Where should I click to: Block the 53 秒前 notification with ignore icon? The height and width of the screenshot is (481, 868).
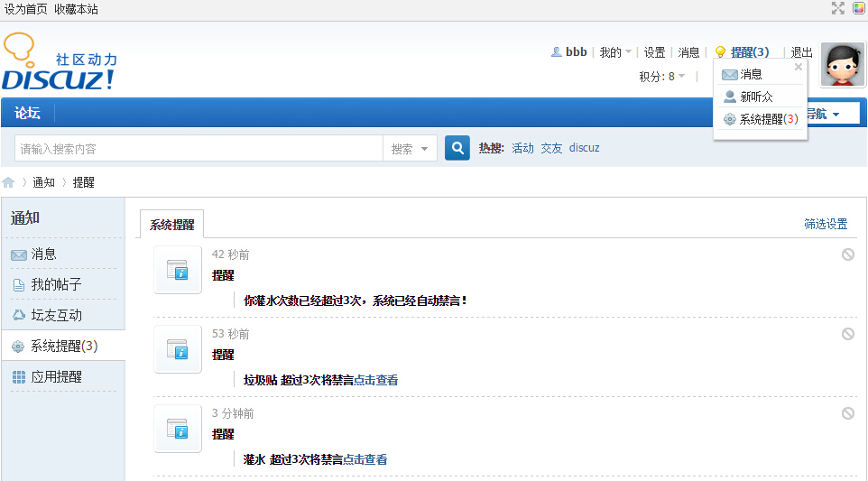click(x=847, y=334)
